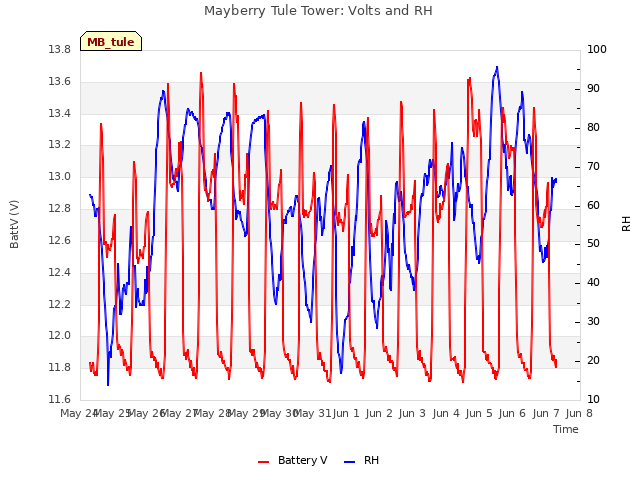Click the Battery V peak near May 27
Image resolution: width=640 pixels, height=480 pixels.
pyautogui.click(x=201, y=73)
